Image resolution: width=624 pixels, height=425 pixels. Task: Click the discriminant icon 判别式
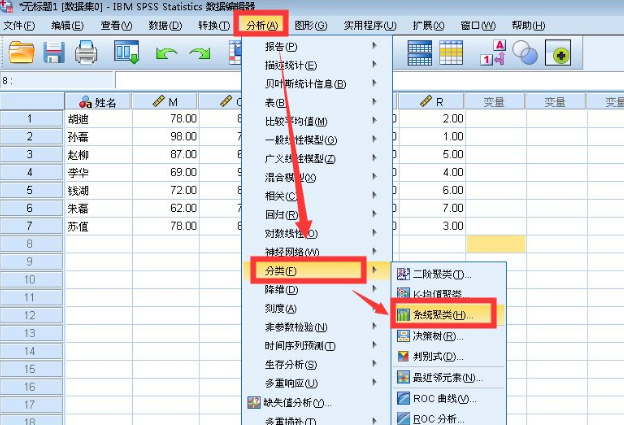click(403, 356)
